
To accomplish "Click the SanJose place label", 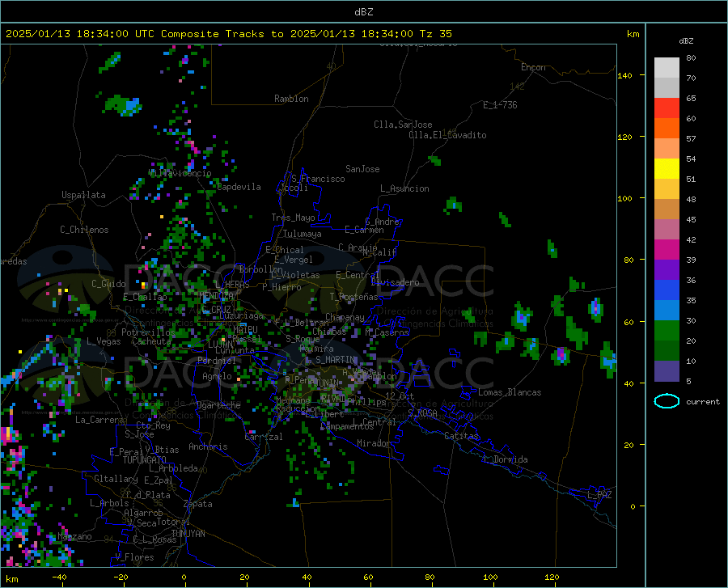I will [362, 169].
